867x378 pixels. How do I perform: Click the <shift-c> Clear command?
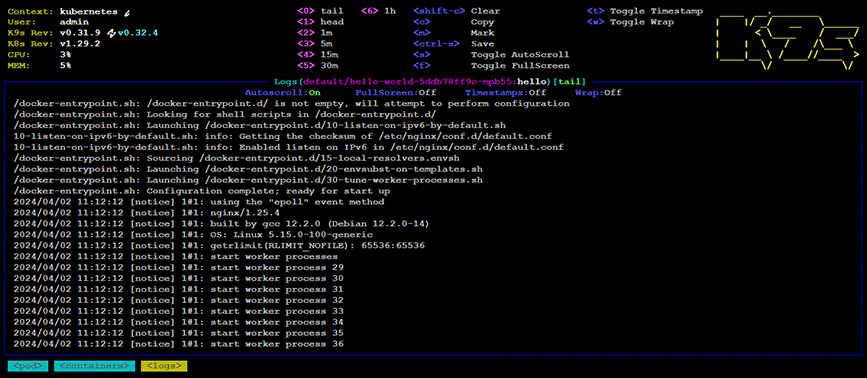pyautogui.click(x=456, y=11)
